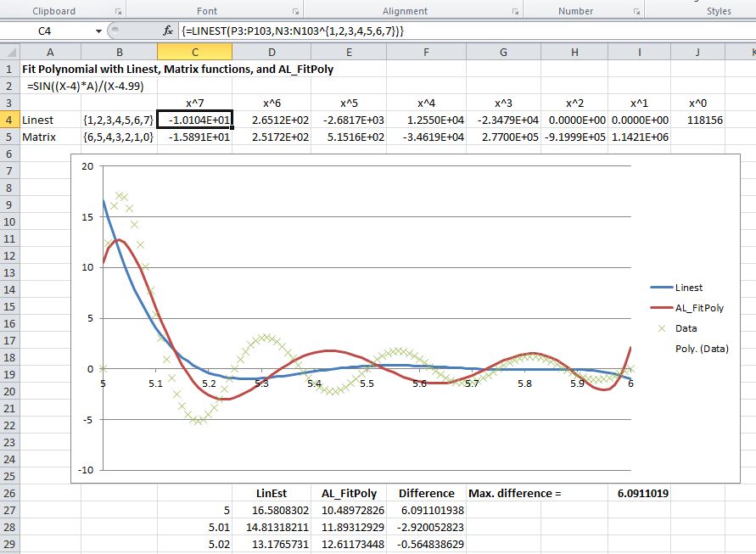Click the Poly. (Data) legend entry

pyautogui.click(x=701, y=349)
